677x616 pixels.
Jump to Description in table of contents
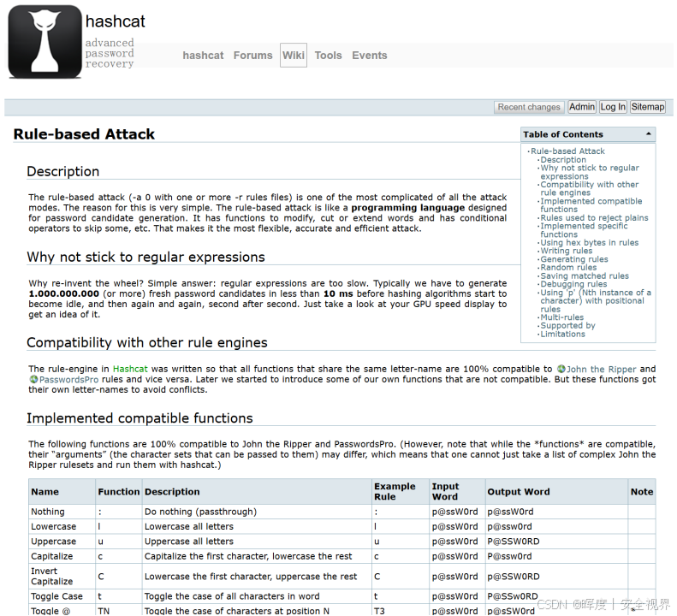point(563,160)
